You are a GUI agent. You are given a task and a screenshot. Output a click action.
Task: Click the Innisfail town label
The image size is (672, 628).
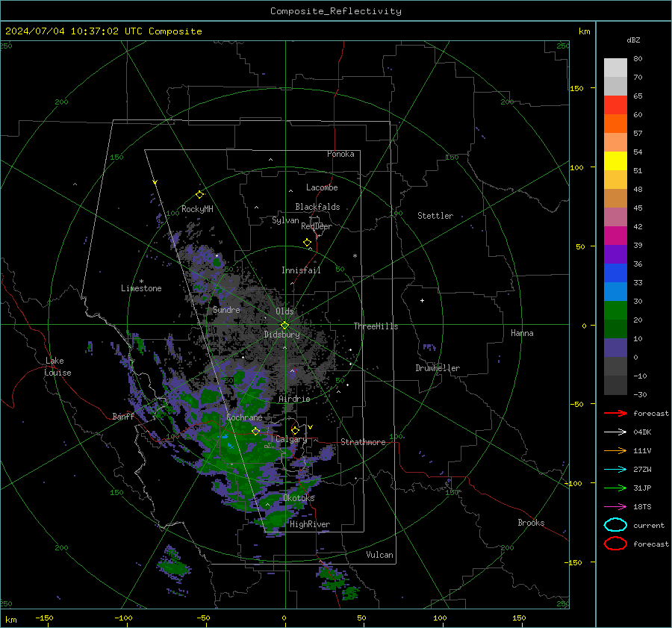[301, 270]
